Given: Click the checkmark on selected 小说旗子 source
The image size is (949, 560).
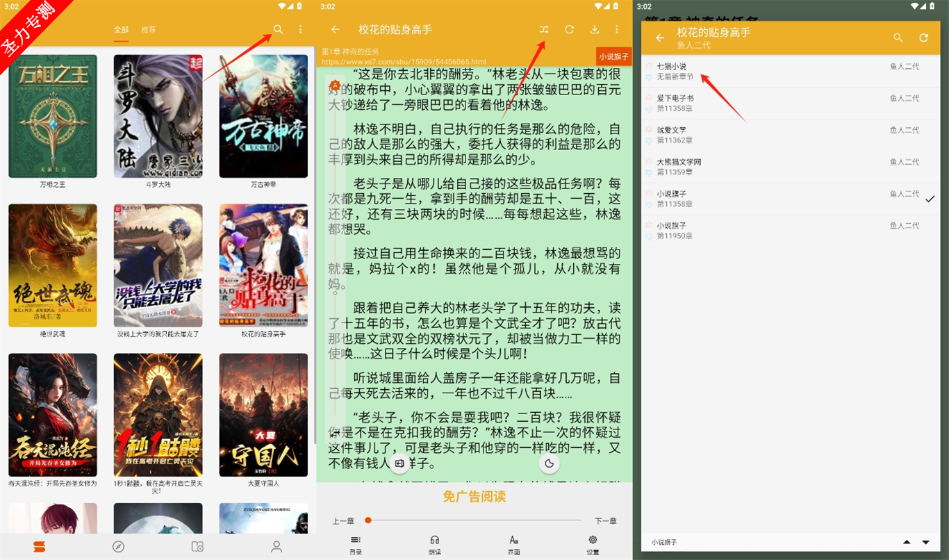Looking at the screenshot, I should point(930,199).
